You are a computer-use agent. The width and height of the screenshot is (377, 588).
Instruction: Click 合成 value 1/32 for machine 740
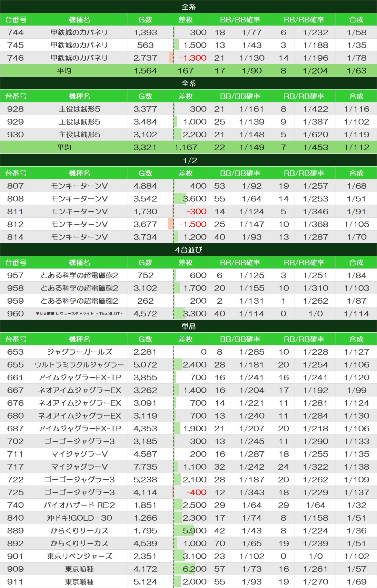pos(356,505)
